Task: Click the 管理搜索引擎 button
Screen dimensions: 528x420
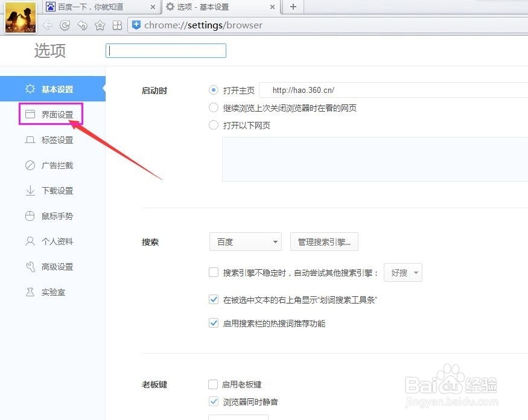Action: pyautogui.click(x=323, y=241)
